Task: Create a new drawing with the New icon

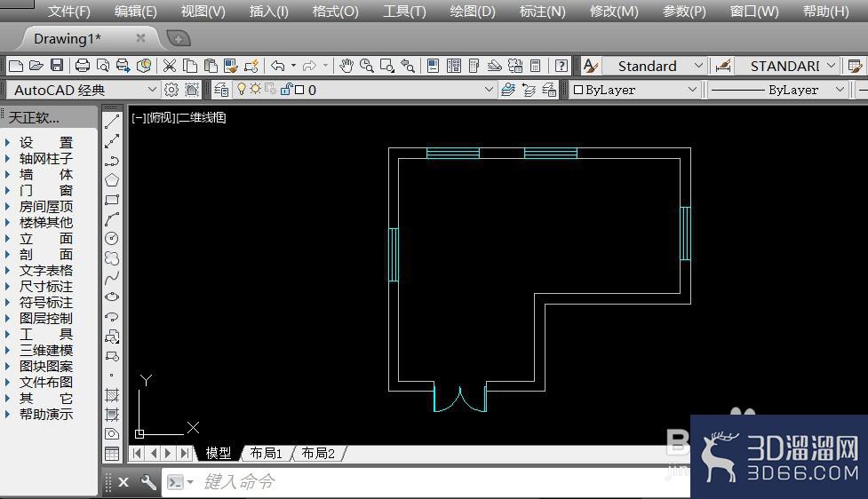Action: coord(16,66)
